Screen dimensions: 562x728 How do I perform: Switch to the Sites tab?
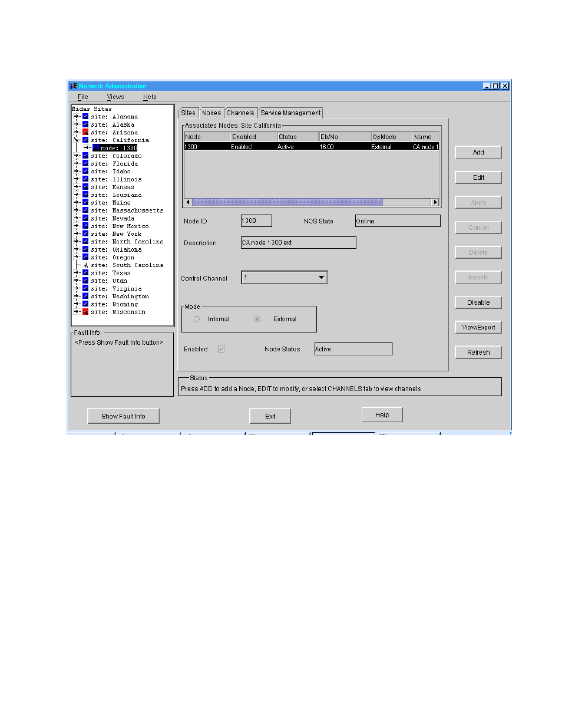(x=189, y=113)
